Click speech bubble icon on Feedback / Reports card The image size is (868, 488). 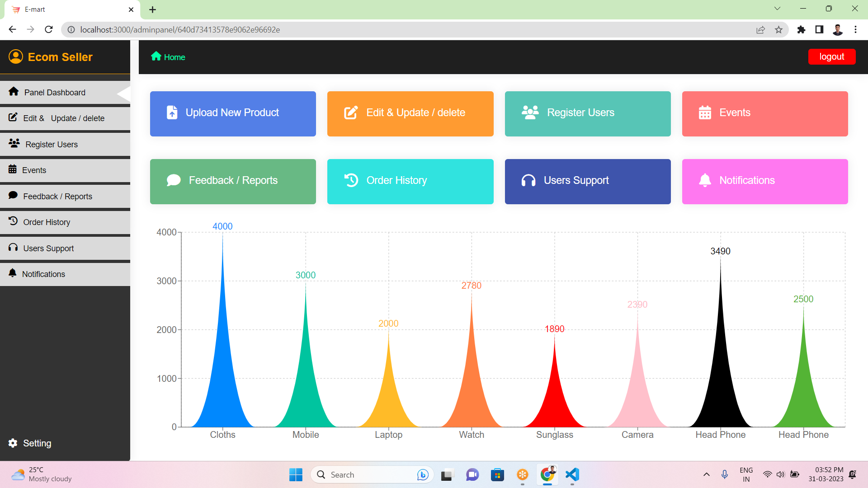(174, 180)
